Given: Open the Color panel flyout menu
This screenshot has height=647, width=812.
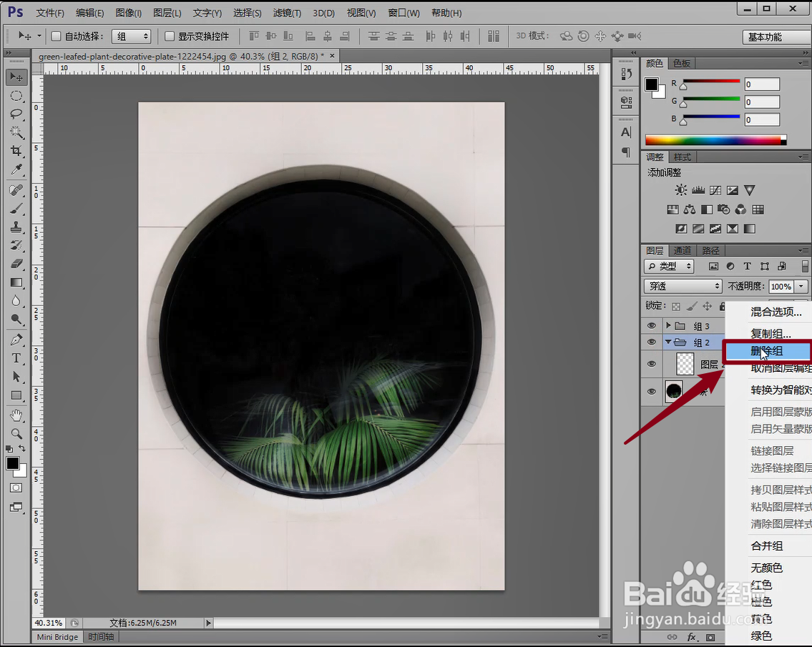Looking at the screenshot, I should tap(803, 63).
